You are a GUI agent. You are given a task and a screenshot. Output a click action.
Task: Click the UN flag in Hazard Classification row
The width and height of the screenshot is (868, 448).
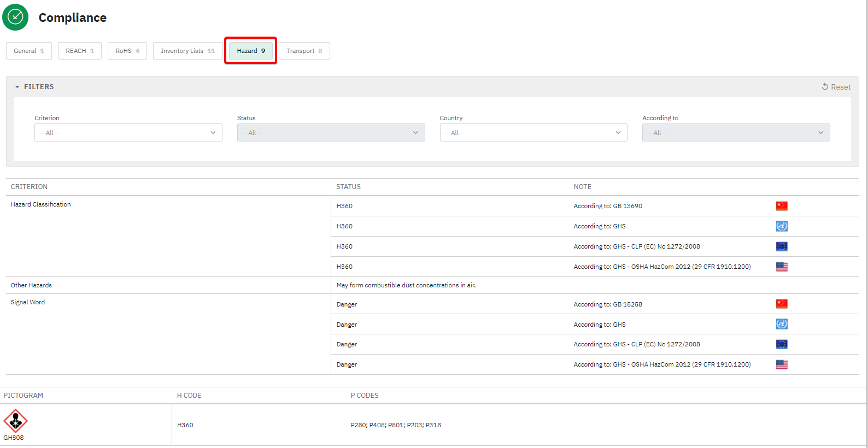782,226
